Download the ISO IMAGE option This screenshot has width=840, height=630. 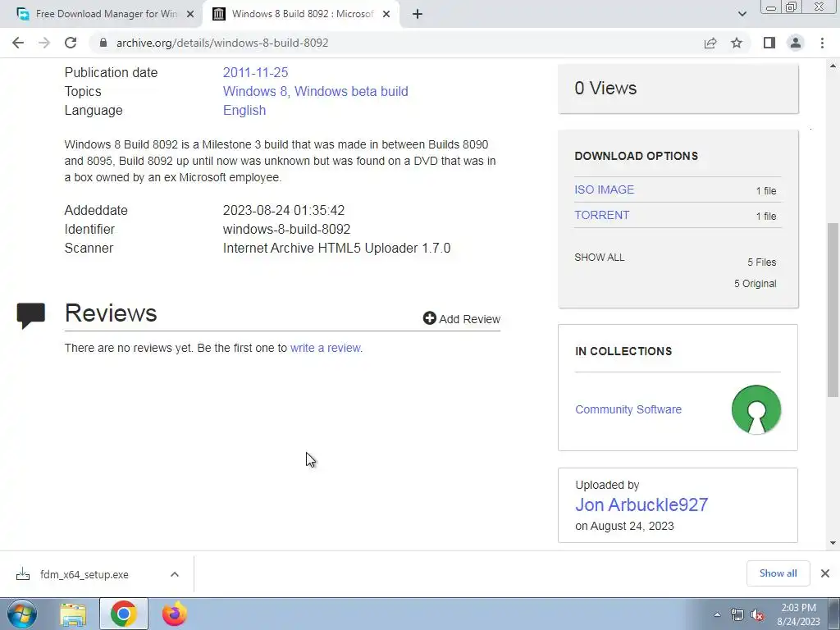point(605,189)
